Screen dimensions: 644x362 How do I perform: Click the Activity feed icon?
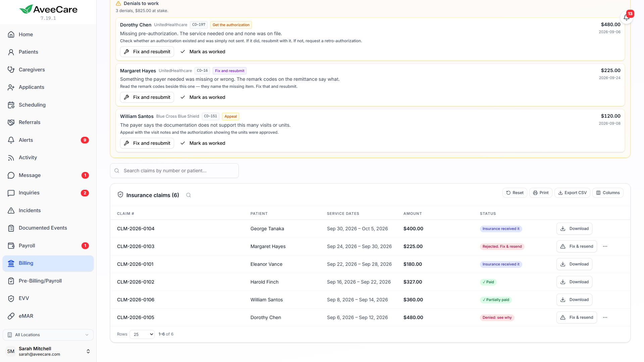[x=11, y=158]
